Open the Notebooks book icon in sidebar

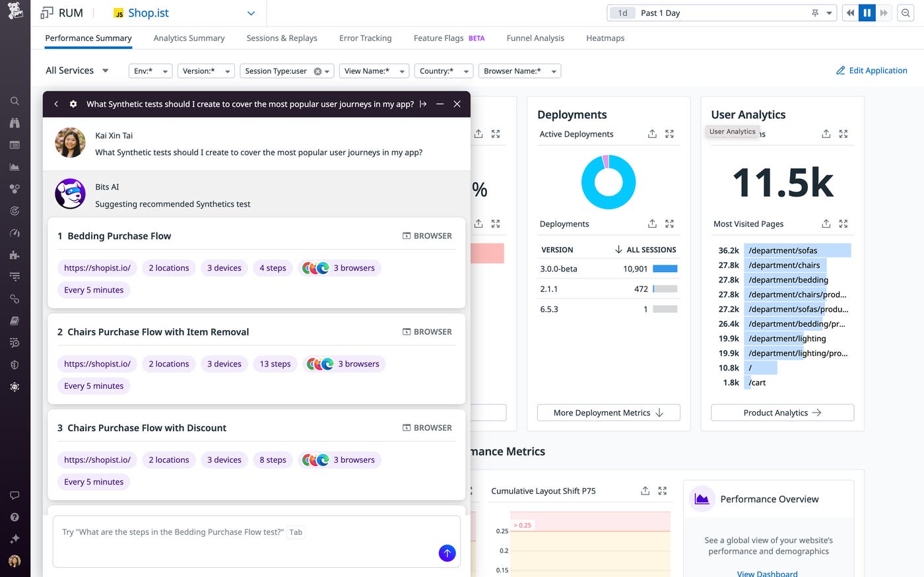pos(15,320)
